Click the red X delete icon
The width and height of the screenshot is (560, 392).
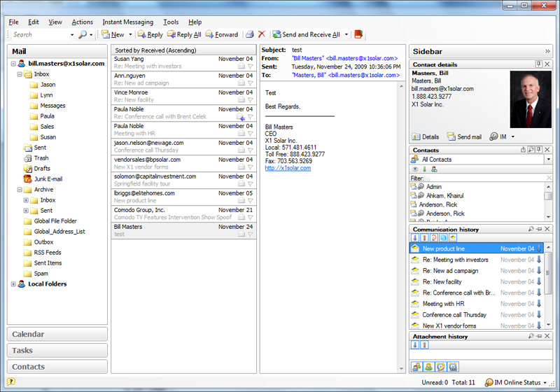[x=262, y=34]
